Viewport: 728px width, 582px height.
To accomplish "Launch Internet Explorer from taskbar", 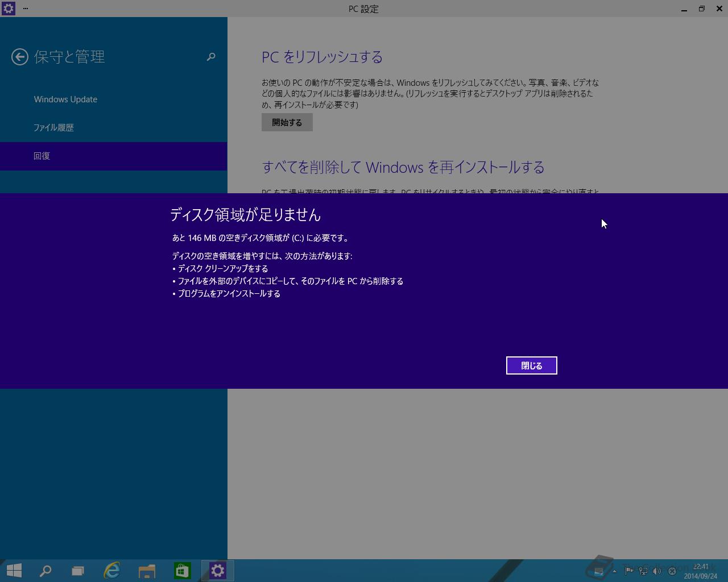I will (112, 571).
